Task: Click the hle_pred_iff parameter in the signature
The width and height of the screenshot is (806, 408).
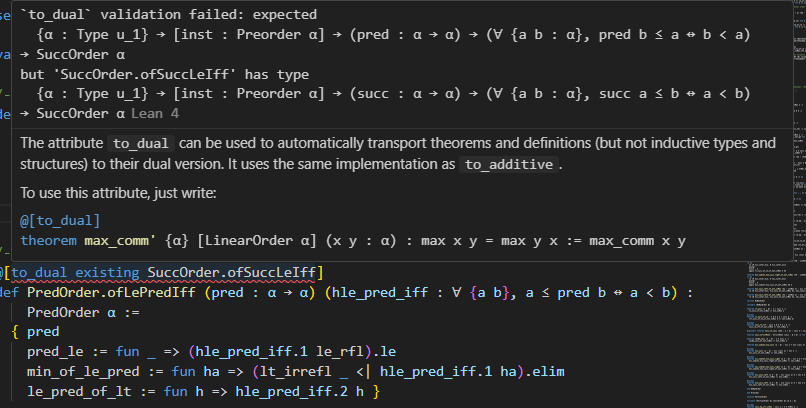Action: [x=356, y=292]
